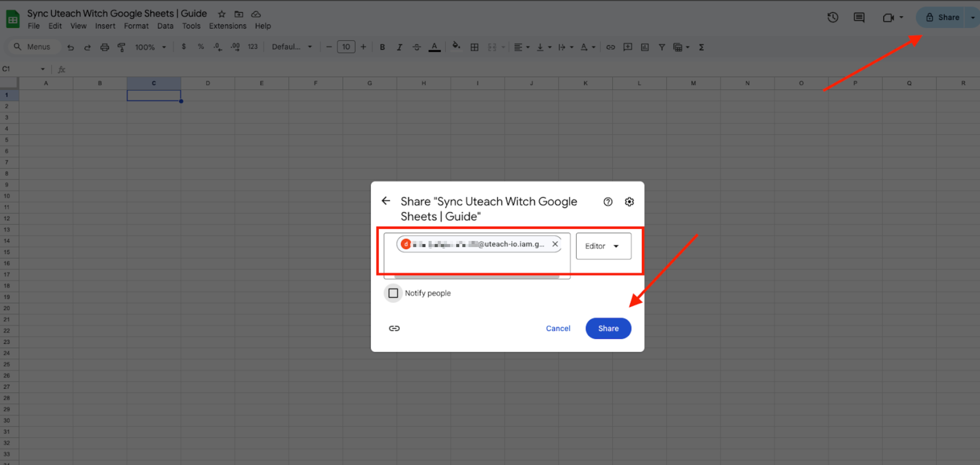
Task: Open share dialog settings gear
Action: click(x=629, y=202)
